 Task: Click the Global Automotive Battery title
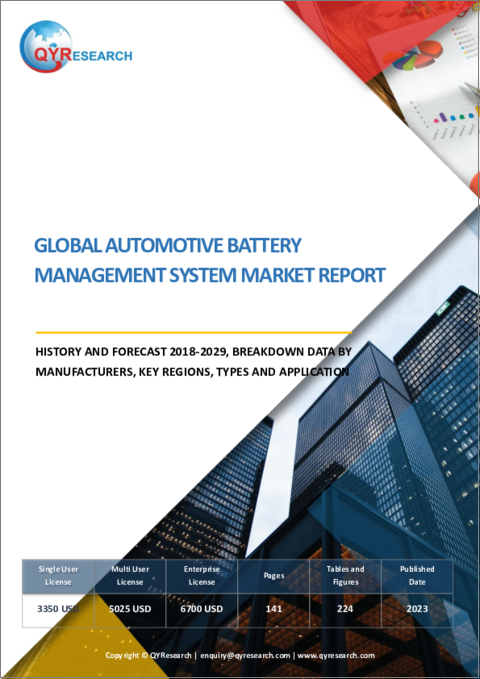168,246
